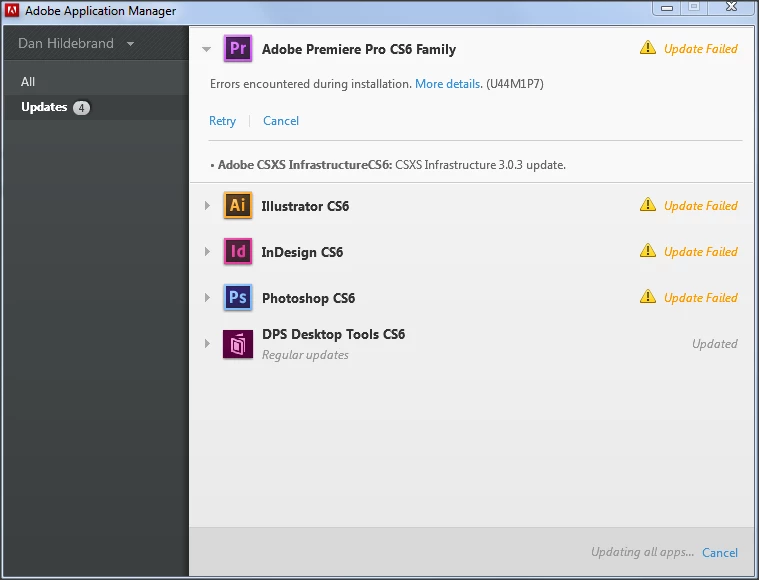This screenshot has width=759, height=580.
Task: Cancel updating all apps
Action: pyautogui.click(x=720, y=552)
